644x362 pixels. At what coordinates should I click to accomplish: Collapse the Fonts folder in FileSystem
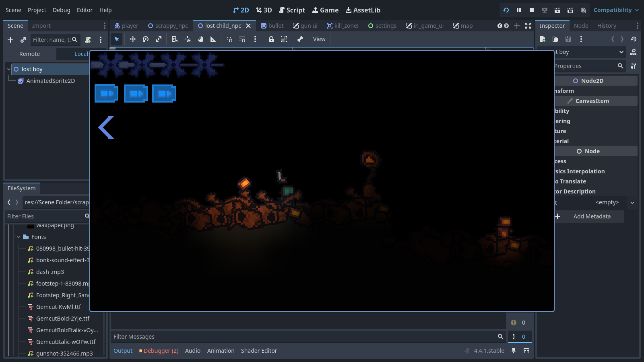(x=19, y=237)
